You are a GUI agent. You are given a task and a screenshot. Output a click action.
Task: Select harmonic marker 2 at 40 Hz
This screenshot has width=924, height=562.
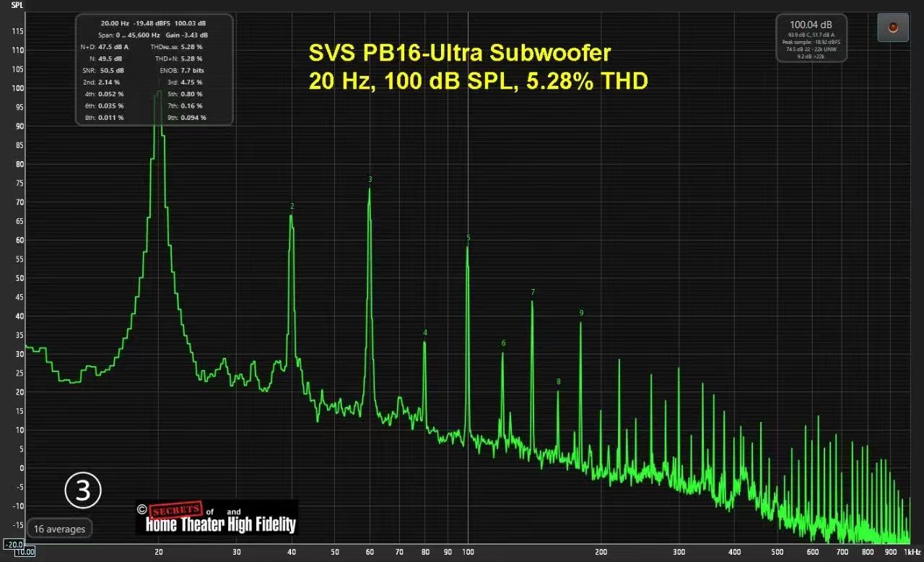[x=292, y=207]
